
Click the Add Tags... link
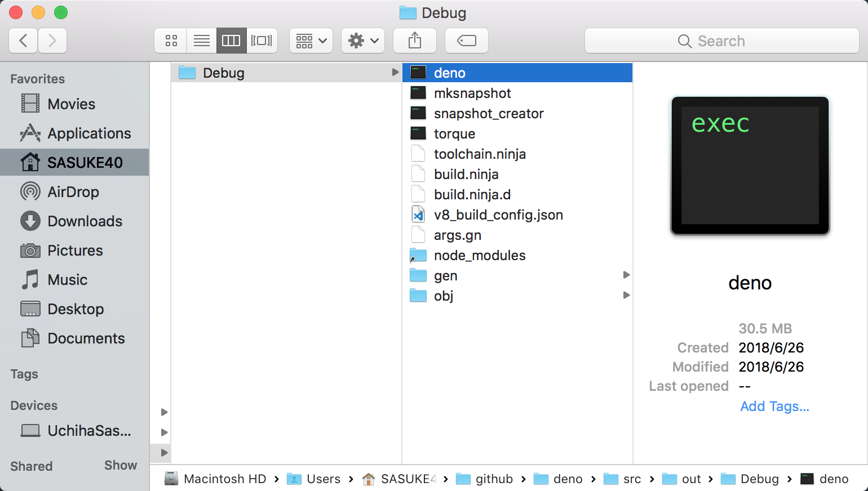(774, 407)
